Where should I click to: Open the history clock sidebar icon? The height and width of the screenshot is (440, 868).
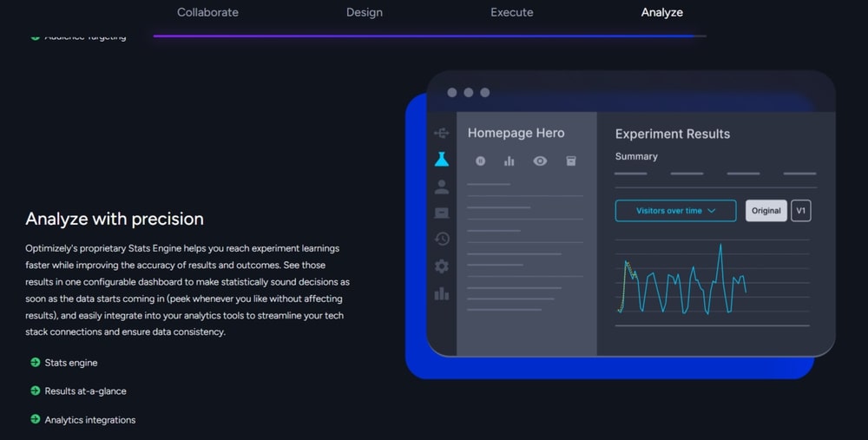(441, 240)
